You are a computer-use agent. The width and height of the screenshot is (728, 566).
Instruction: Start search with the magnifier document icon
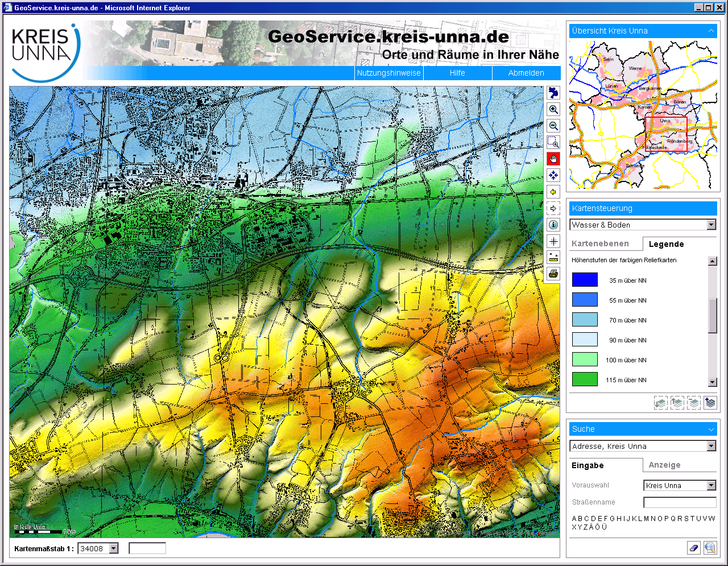[x=710, y=548]
